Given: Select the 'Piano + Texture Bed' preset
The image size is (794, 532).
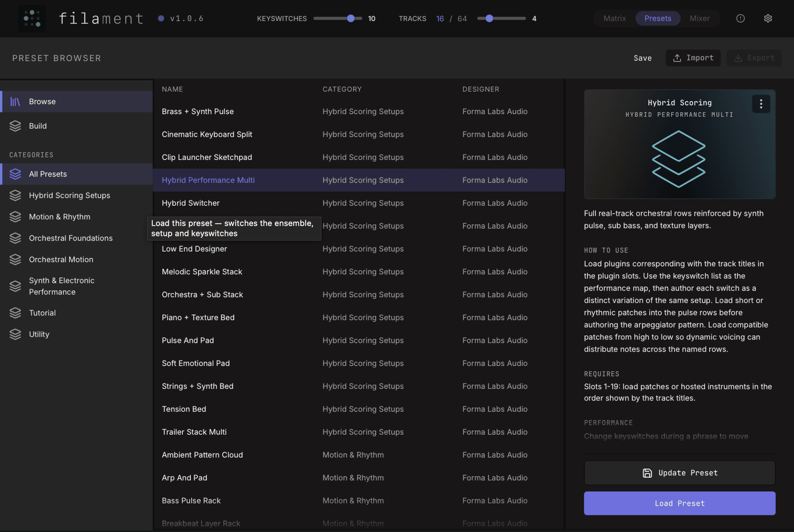Looking at the screenshot, I should [359, 318].
